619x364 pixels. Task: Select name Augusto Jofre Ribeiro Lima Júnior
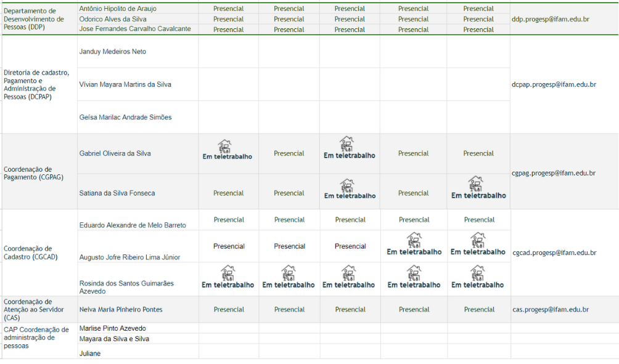click(x=129, y=257)
